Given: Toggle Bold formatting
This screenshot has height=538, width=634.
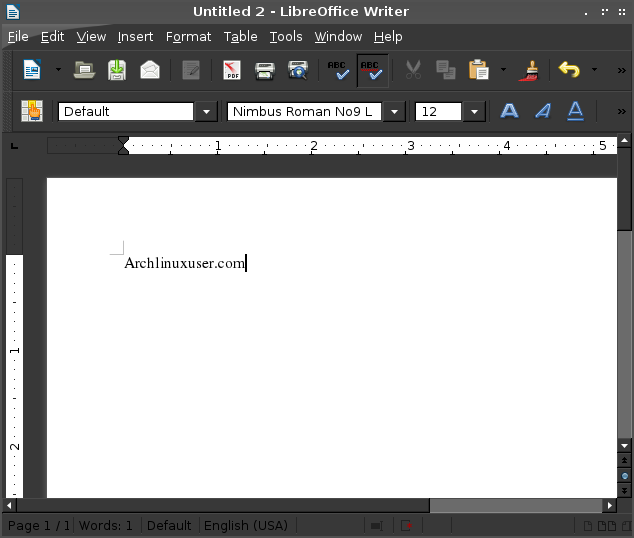Looking at the screenshot, I should coord(509,111).
